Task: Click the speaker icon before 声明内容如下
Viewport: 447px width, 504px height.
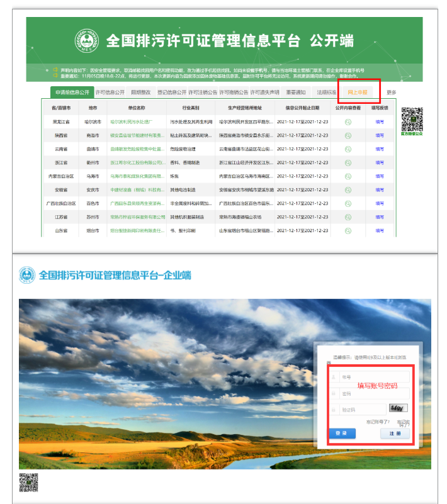Action: coord(55,70)
